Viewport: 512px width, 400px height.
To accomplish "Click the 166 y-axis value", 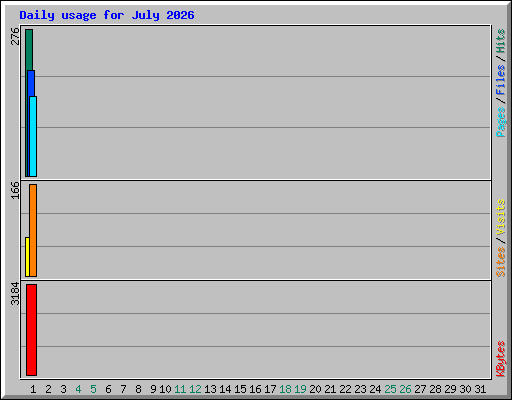I will click(x=15, y=190).
